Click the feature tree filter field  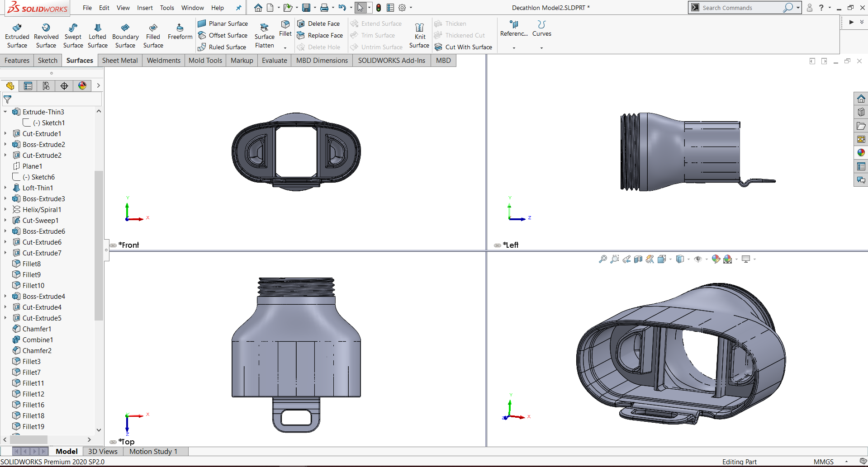52,99
